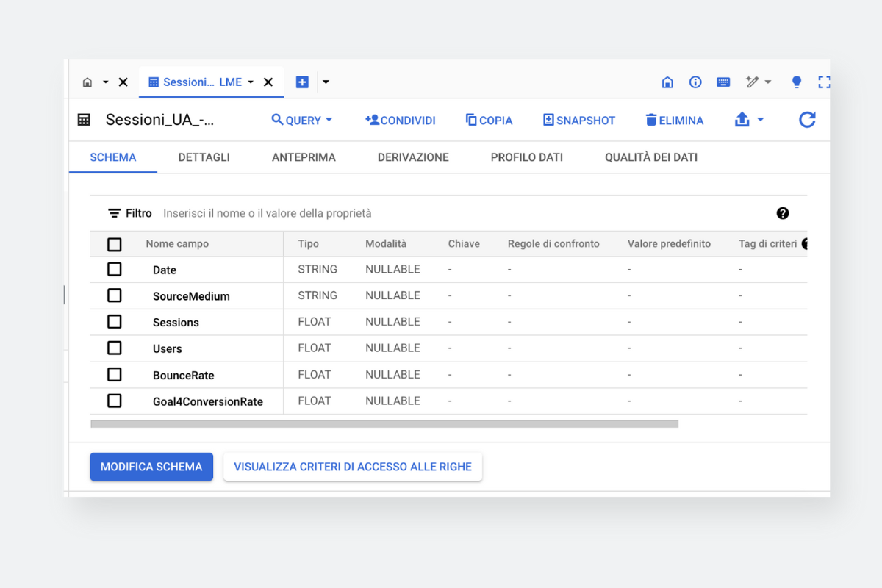Expand the export dropdown arrow
The image size is (882, 588).
(760, 120)
